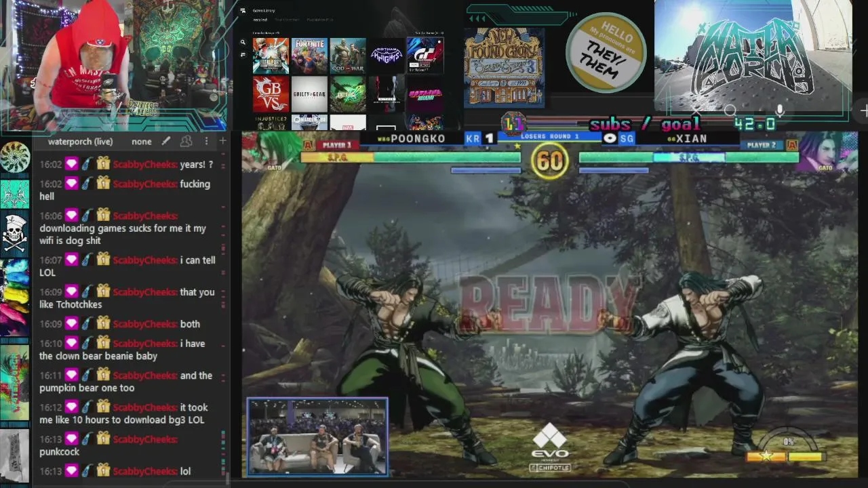868x488 pixels.
Task: Click ScabbyCheeks name in clown bear message
Action: tap(145, 343)
